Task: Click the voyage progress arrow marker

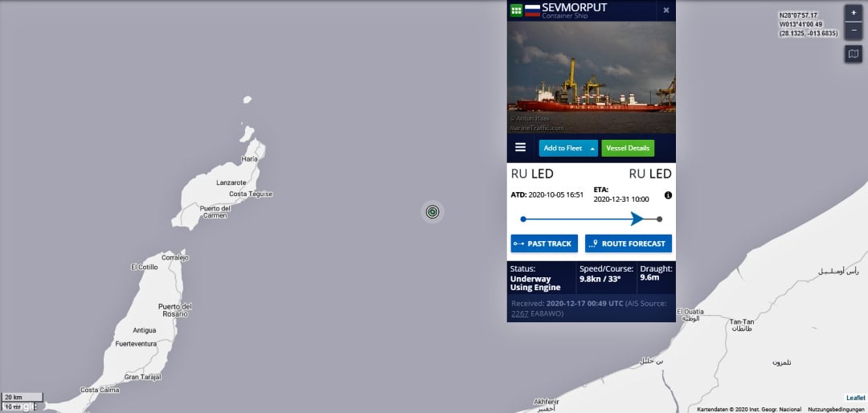Action: click(x=637, y=219)
